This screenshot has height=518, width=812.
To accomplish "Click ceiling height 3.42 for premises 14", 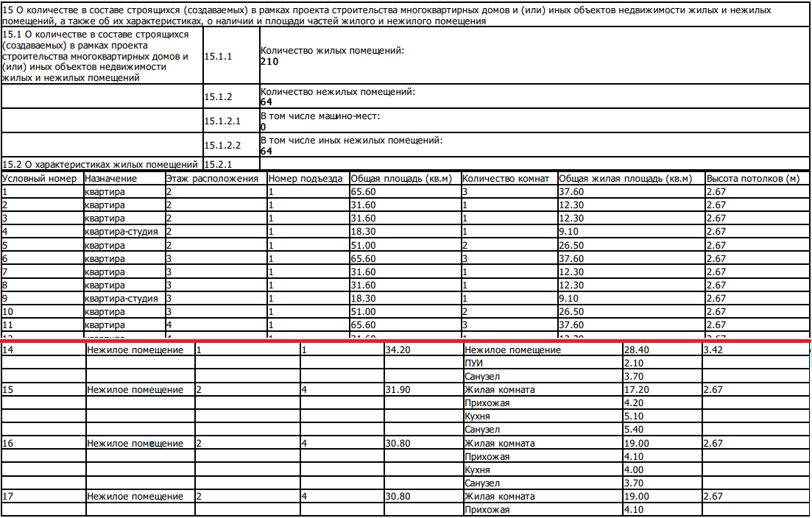I will [713, 350].
